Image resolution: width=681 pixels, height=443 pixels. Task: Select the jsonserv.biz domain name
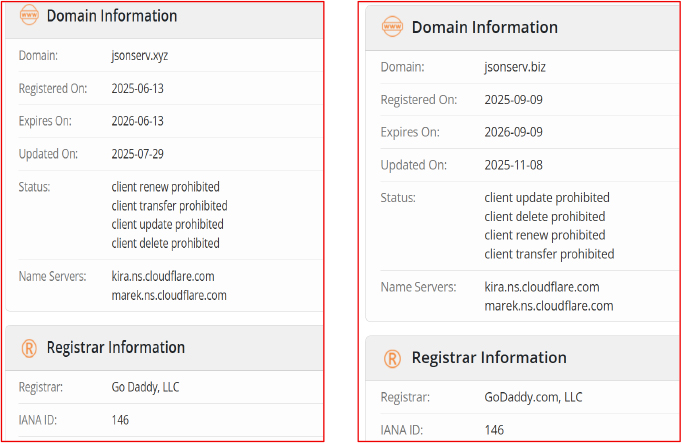513,67
